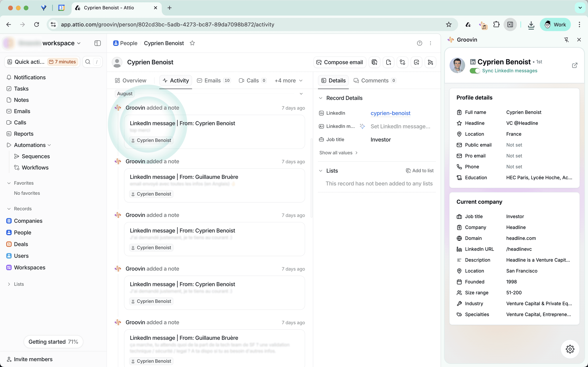
Task: Open the +4 more tabs dropdown
Action: 288,81
